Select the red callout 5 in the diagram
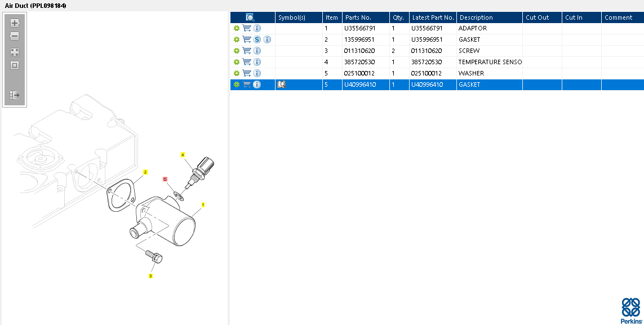Viewport: 644px width, 325px height. (165, 179)
